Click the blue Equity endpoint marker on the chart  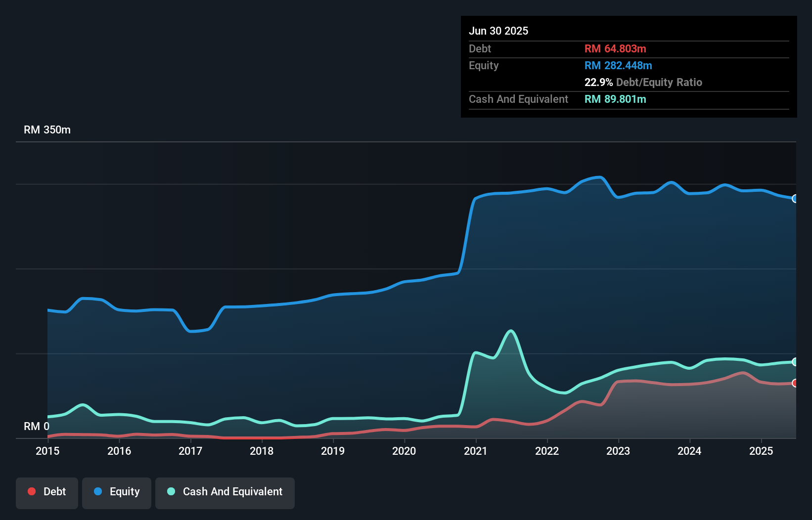[x=795, y=199]
